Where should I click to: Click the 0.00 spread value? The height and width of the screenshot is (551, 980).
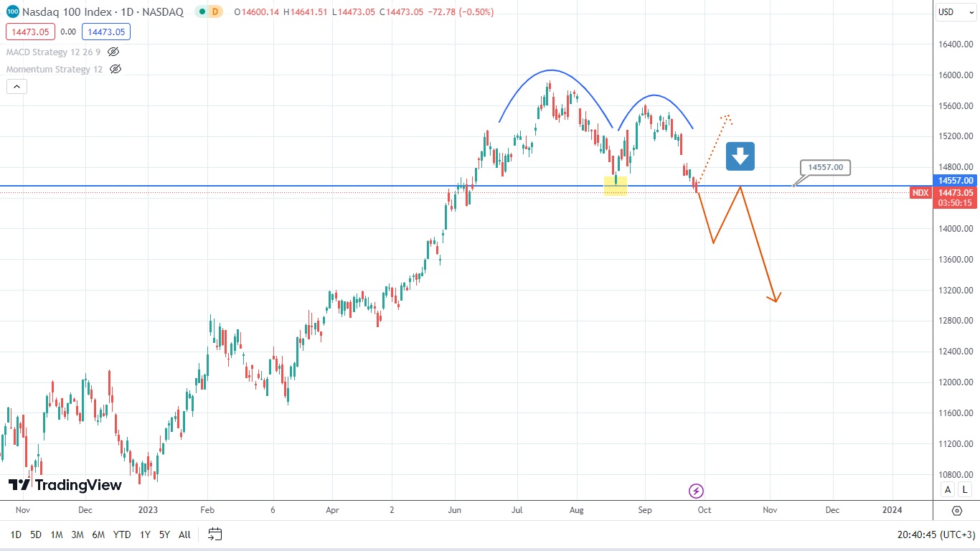pyautogui.click(x=68, y=32)
